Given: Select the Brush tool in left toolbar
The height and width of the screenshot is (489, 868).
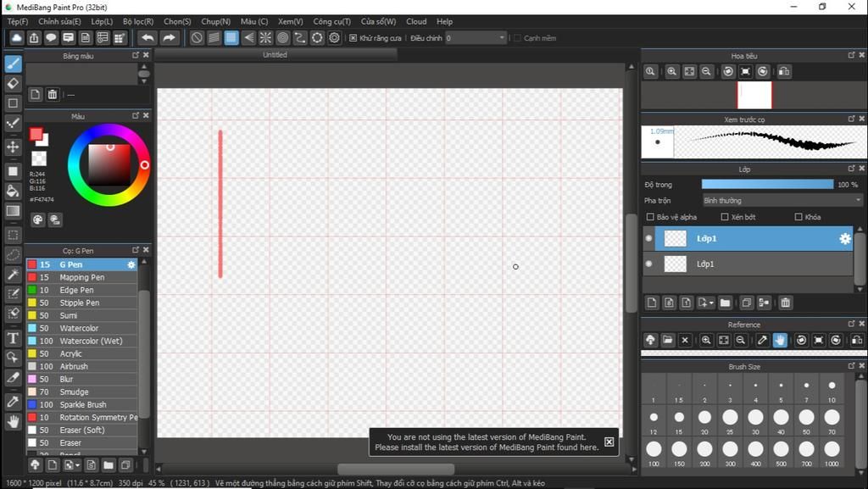Looking at the screenshot, I should pos(14,64).
